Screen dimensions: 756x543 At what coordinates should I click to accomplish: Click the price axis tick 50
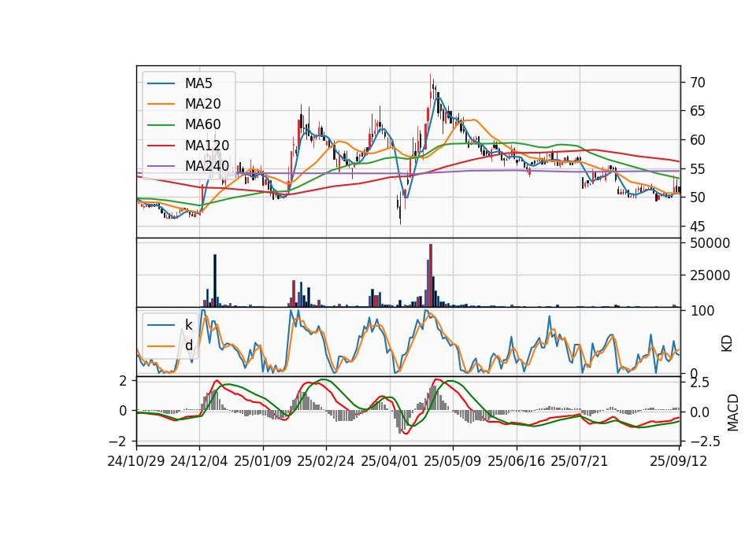pos(698,198)
